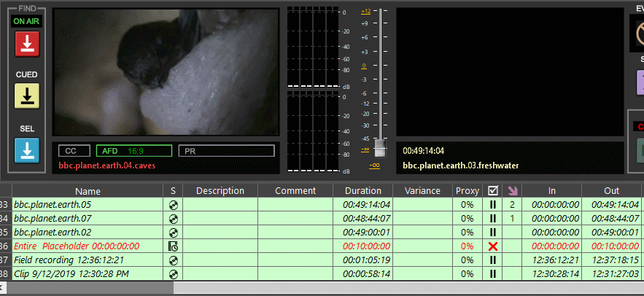Sort by the Name column header
The image size is (644, 296).
88,190
